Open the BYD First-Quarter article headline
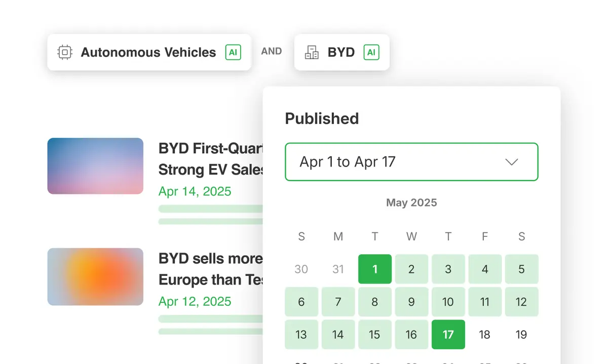The image size is (608, 364). (211, 159)
